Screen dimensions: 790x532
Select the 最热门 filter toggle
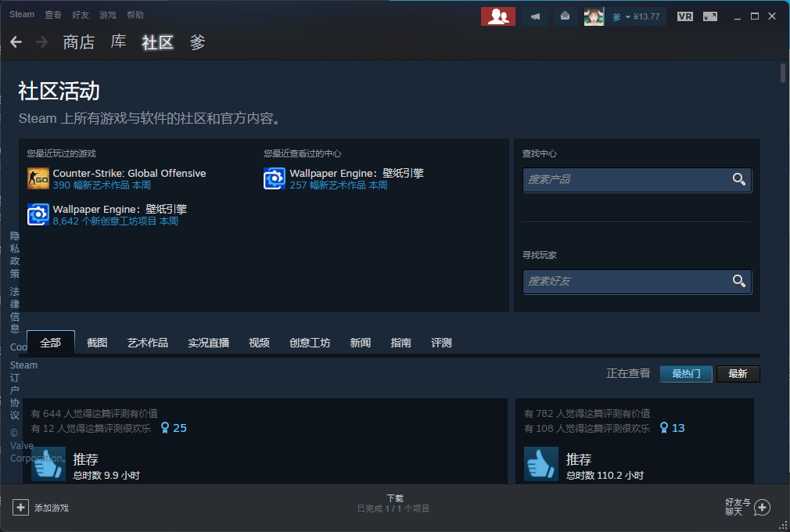tap(686, 373)
